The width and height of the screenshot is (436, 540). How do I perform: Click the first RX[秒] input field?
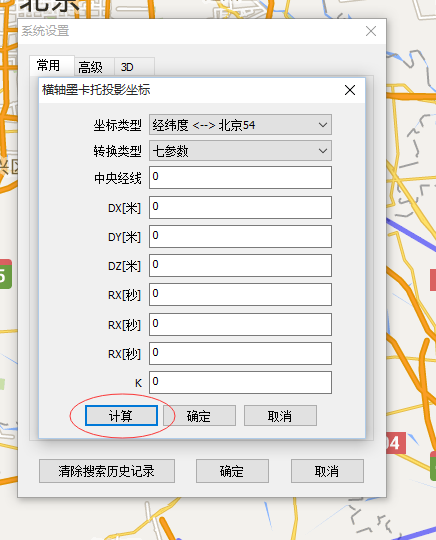[x=240, y=294]
